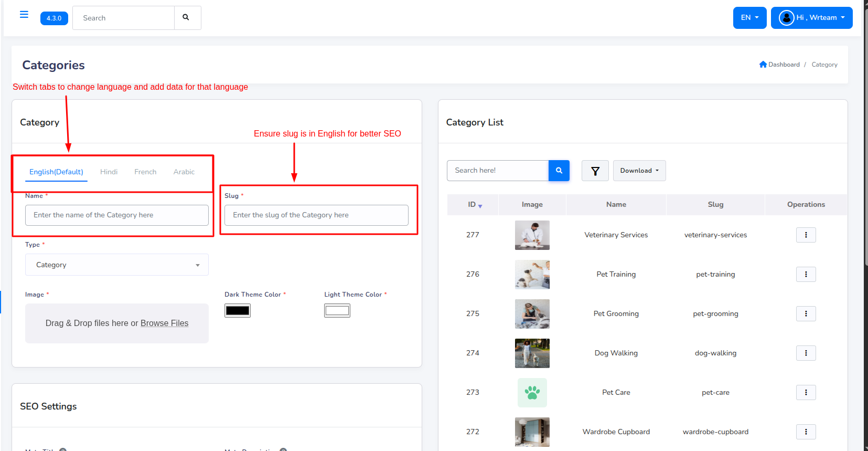Click the Dashboard home breadcrumb icon

click(x=763, y=65)
